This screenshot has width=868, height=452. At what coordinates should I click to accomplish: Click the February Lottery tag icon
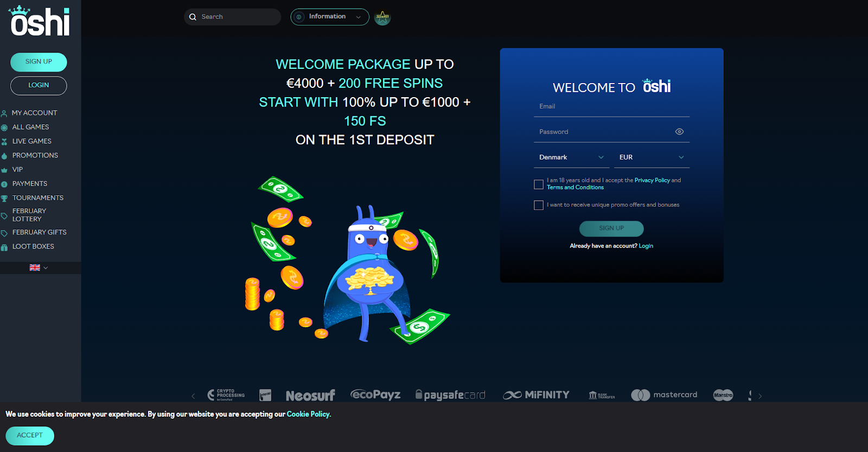pyautogui.click(x=4, y=216)
